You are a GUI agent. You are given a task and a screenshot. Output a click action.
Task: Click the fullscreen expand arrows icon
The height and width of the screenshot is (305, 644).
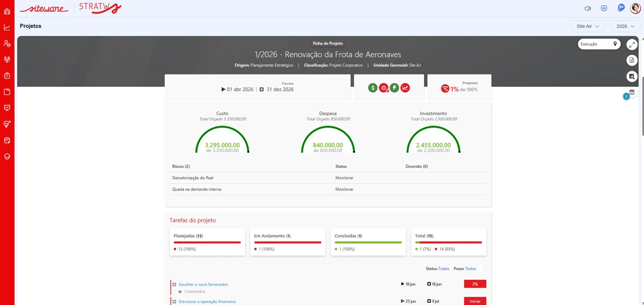point(632,44)
